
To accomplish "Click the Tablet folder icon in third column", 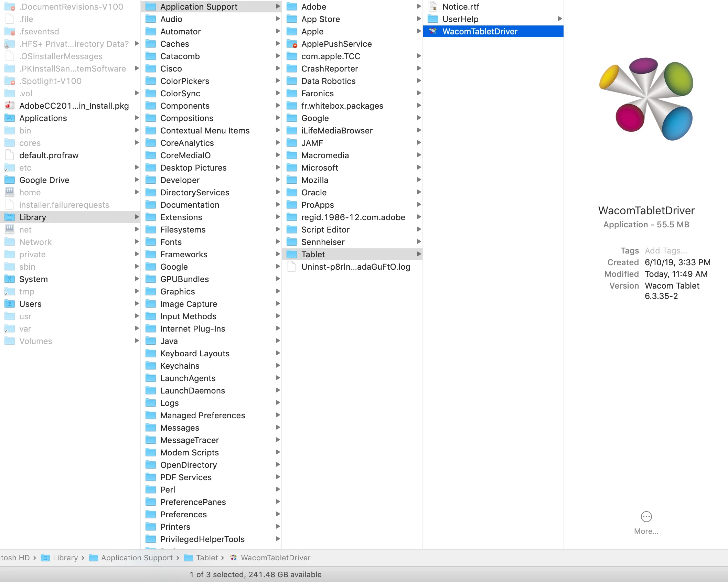I will click(292, 254).
